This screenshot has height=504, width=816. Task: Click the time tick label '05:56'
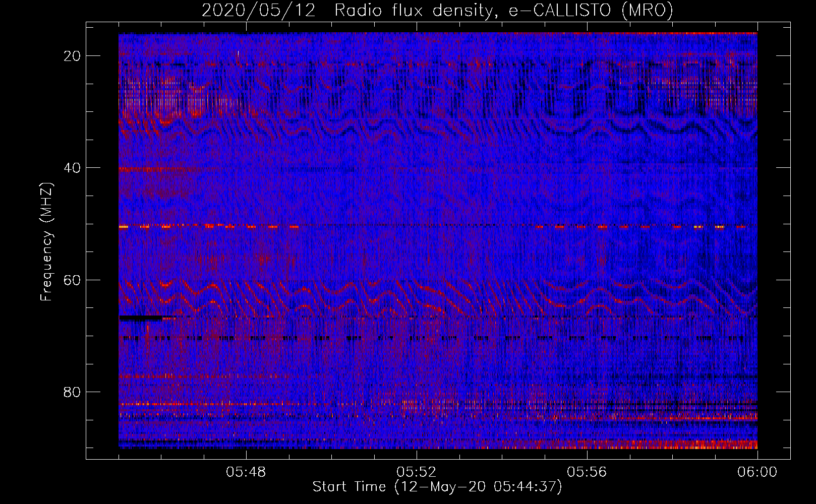pos(587,472)
